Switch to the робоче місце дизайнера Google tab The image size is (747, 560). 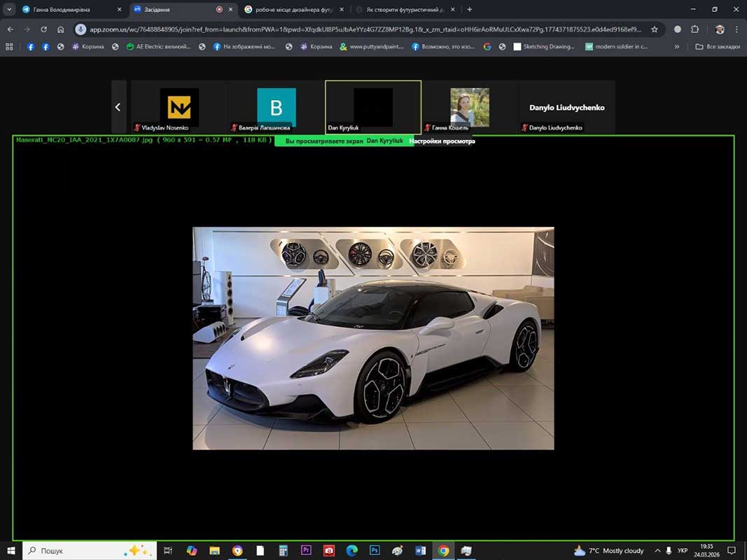point(293,10)
